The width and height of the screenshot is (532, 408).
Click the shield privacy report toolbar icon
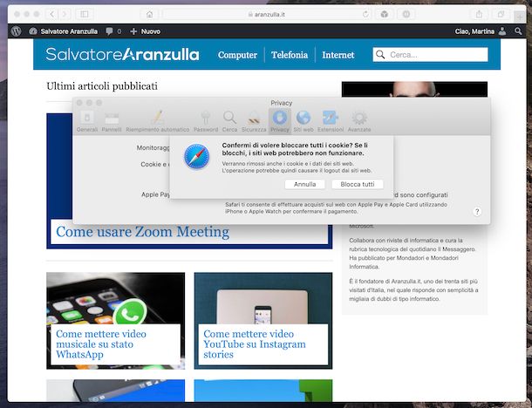pos(384,14)
